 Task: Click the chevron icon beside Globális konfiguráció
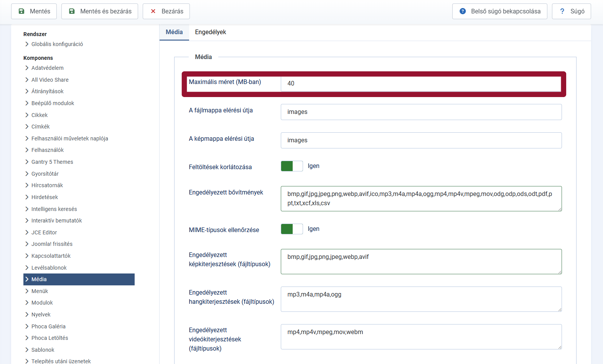pos(27,44)
